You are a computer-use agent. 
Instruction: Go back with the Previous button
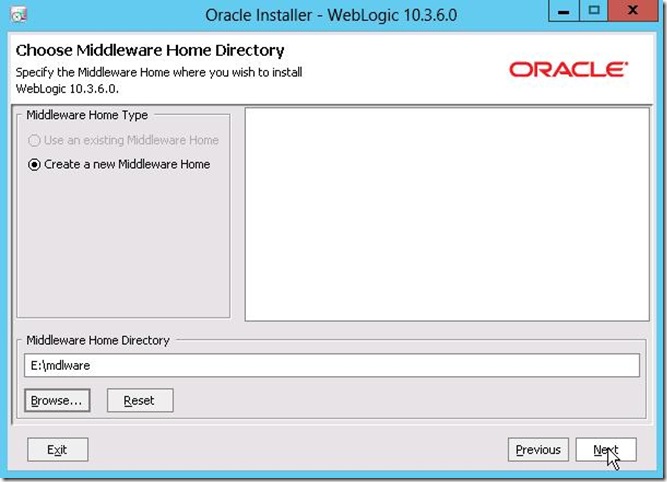point(538,450)
